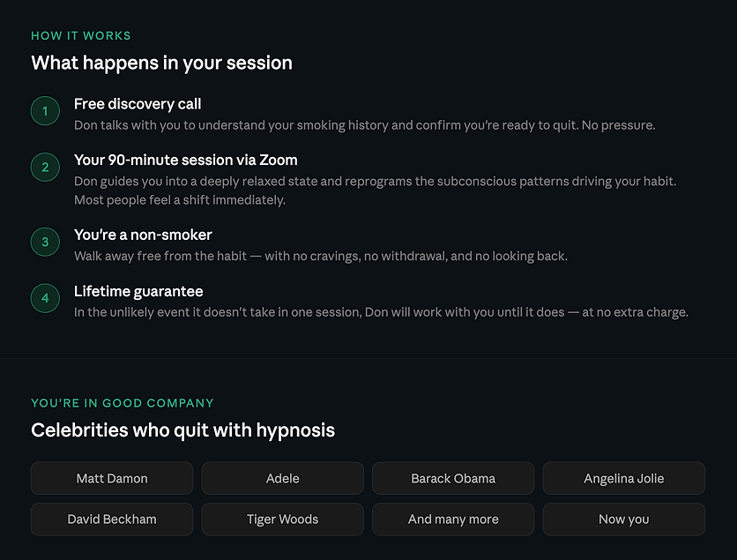Click What happens in your session title
Image resolution: width=737 pixels, height=560 pixels.
(x=161, y=63)
